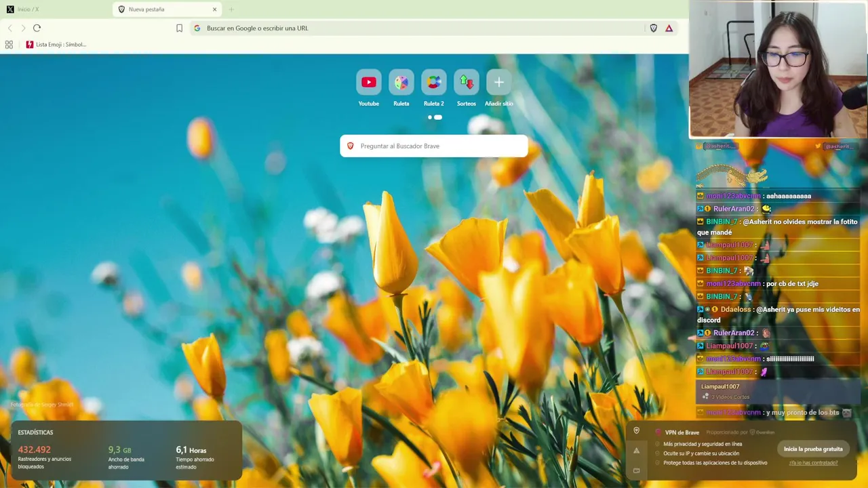Viewport: 868px width, 488px height.
Task: Open the Youtube shortcut tile
Action: click(x=369, y=82)
